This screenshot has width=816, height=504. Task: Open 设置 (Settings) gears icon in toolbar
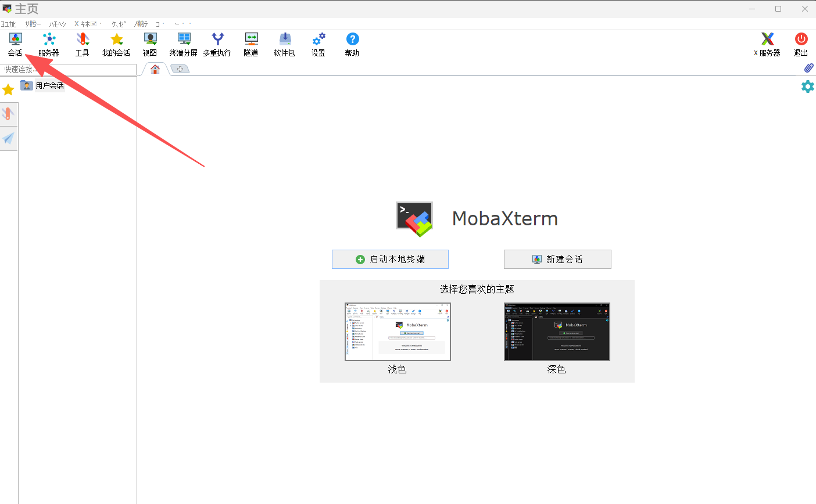coord(318,44)
